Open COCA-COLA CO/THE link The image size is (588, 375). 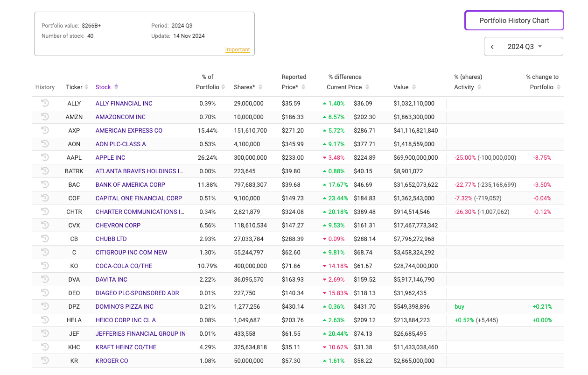[x=124, y=266]
